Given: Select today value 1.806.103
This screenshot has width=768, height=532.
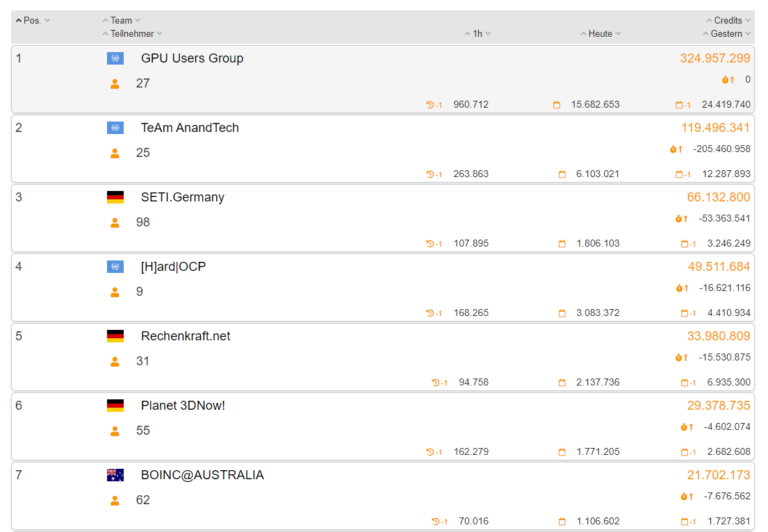Looking at the screenshot, I should (598, 243).
